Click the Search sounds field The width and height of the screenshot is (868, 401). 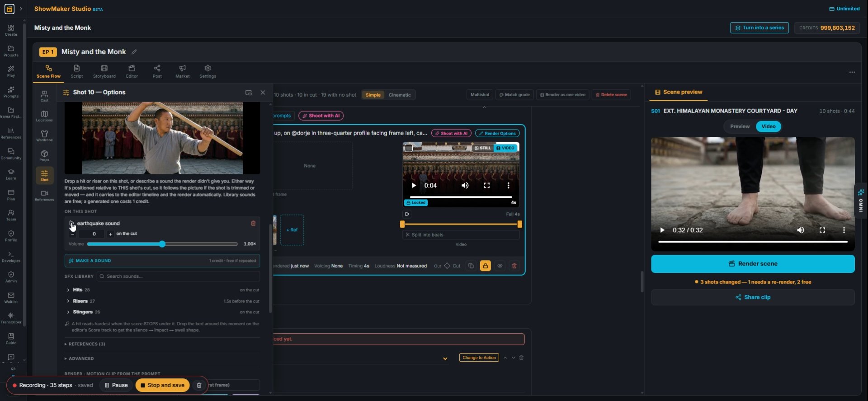click(178, 276)
